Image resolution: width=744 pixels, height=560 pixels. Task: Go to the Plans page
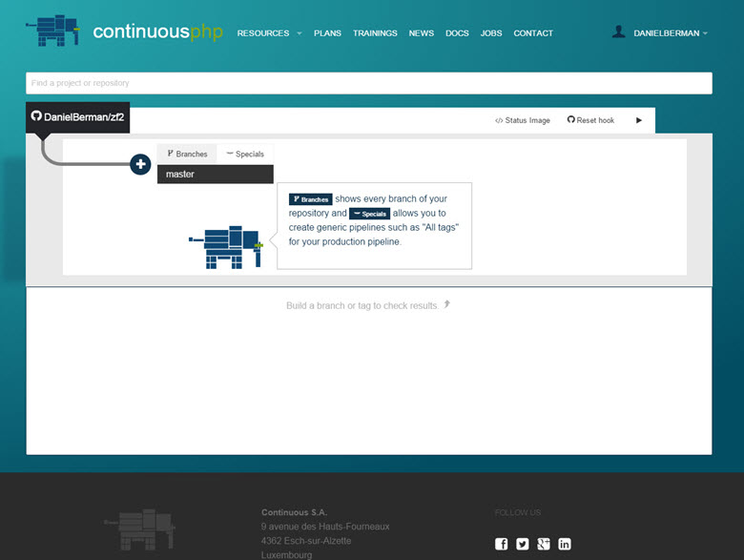tap(327, 33)
